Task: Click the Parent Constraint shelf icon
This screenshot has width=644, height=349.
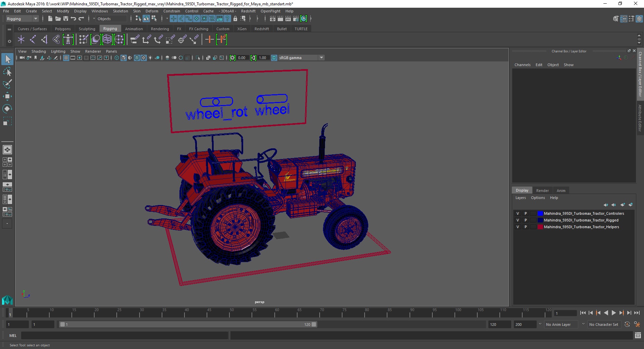Action: pyautogui.click(x=135, y=40)
